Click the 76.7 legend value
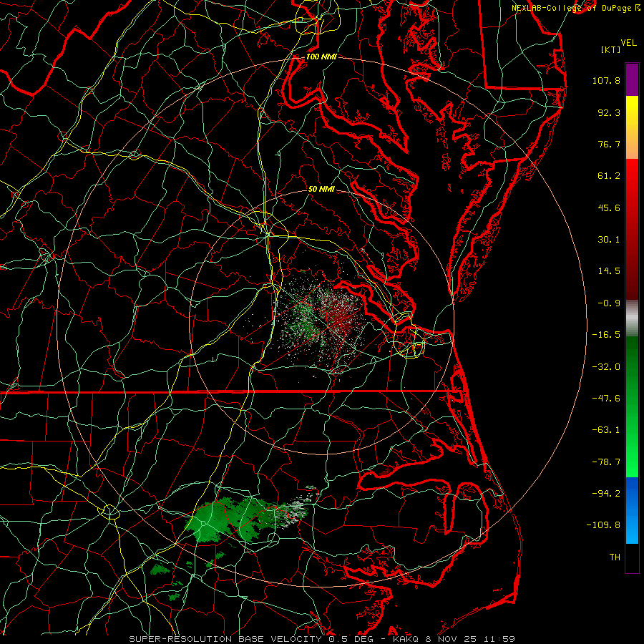Screen dimensions: 644x644 (609, 144)
